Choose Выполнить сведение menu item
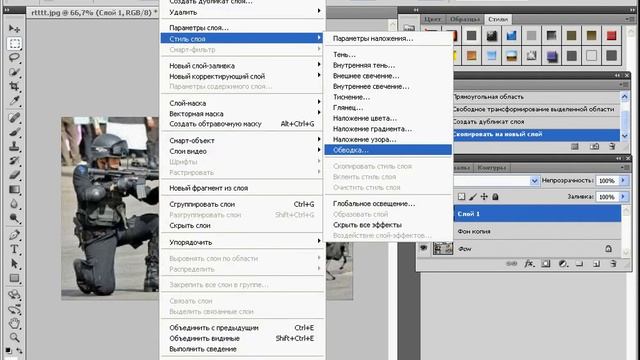This screenshot has height=360, width=640. coord(242,349)
